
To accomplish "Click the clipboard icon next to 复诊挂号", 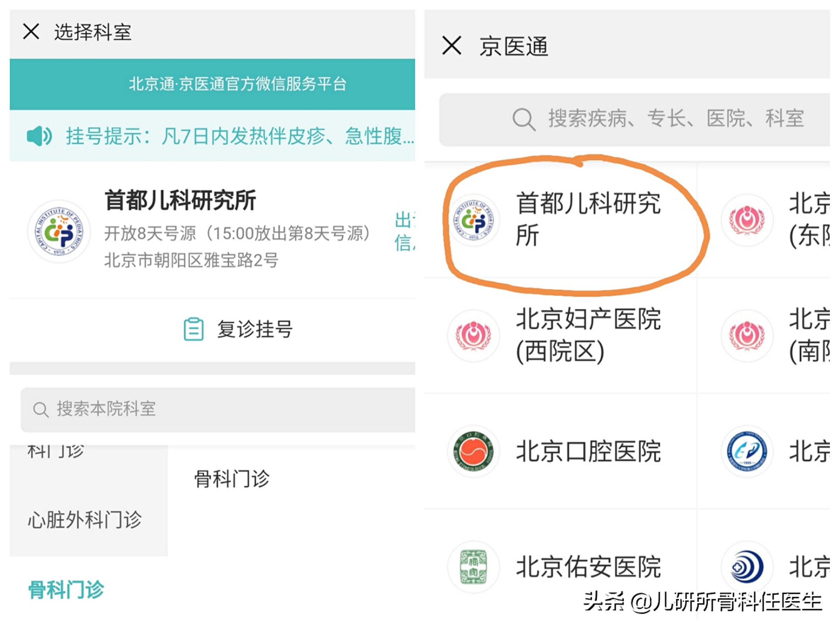I will click(194, 329).
